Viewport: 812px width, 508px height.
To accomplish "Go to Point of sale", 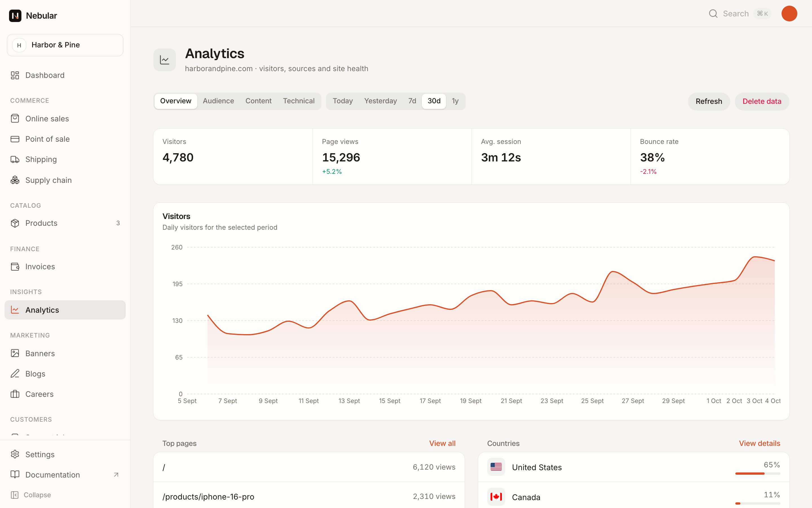I will click(x=65, y=139).
